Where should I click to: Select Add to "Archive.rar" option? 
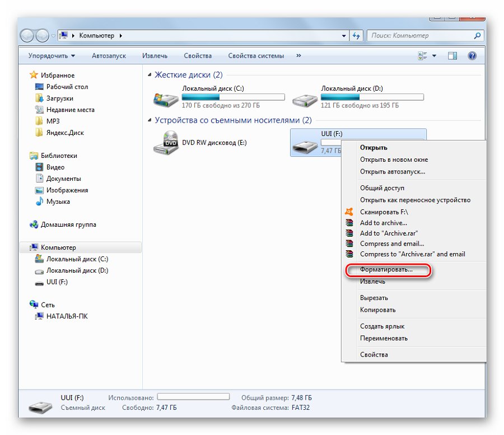(x=389, y=233)
